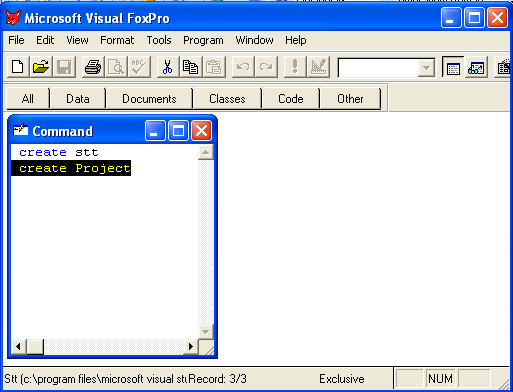Minimize the Command window

click(x=155, y=130)
